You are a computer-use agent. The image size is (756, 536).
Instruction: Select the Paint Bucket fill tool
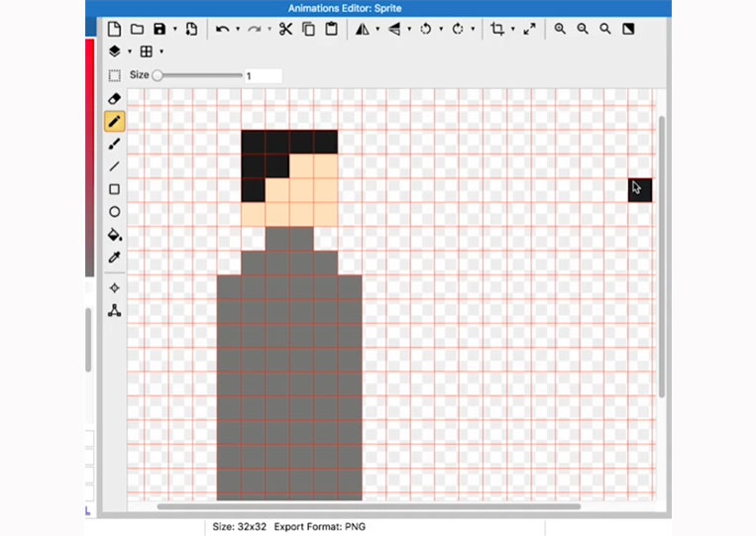click(114, 235)
